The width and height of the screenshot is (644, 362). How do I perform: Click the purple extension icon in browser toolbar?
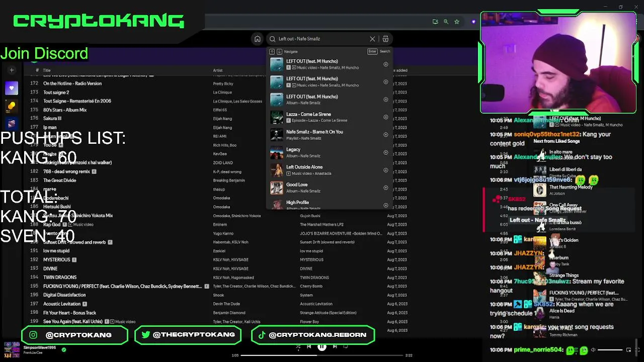click(473, 22)
